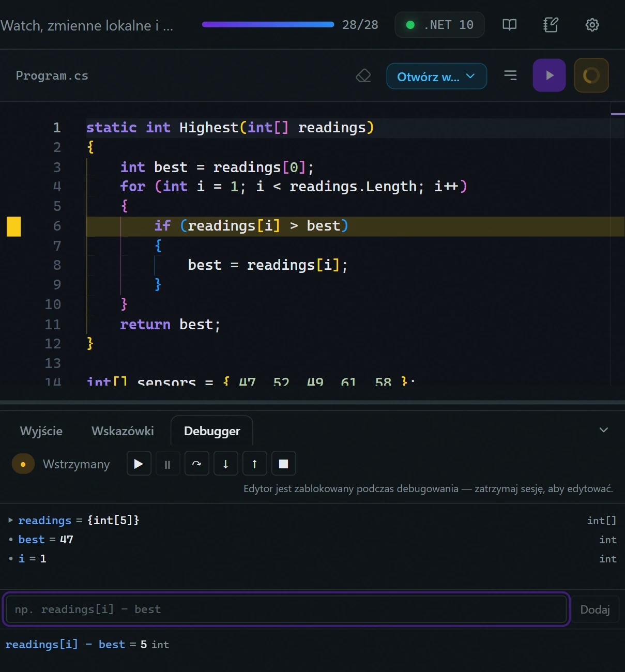Continue execution in the debugger

139,463
